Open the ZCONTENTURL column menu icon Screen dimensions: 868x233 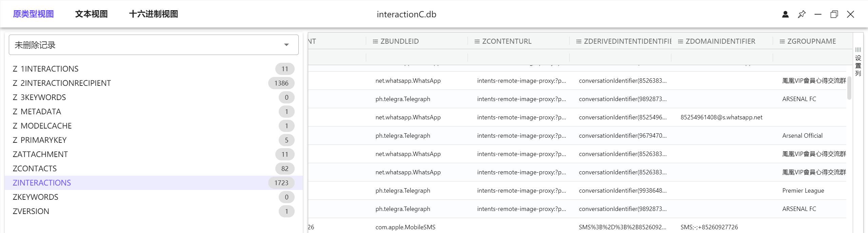pyautogui.click(x=477, y=41)
